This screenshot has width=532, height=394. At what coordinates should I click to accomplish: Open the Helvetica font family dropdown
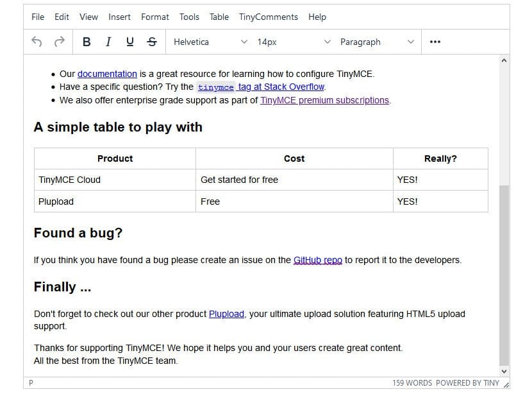point(210,42)
